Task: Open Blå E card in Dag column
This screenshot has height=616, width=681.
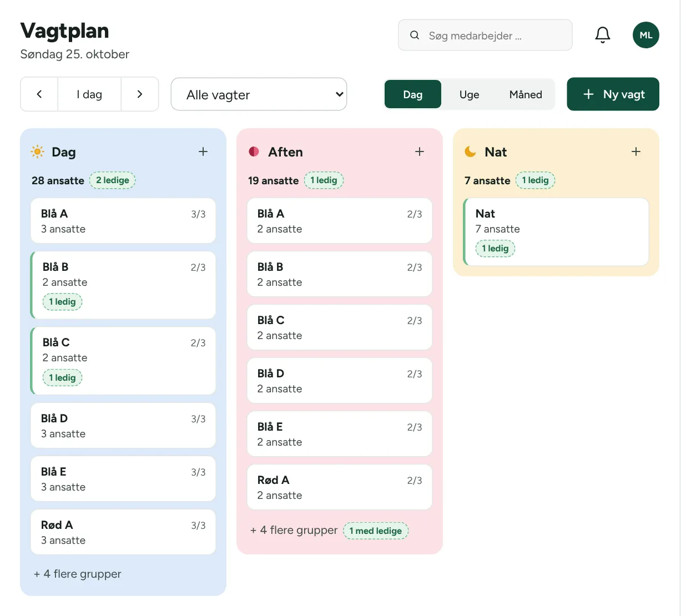Action: coord(123,479)
